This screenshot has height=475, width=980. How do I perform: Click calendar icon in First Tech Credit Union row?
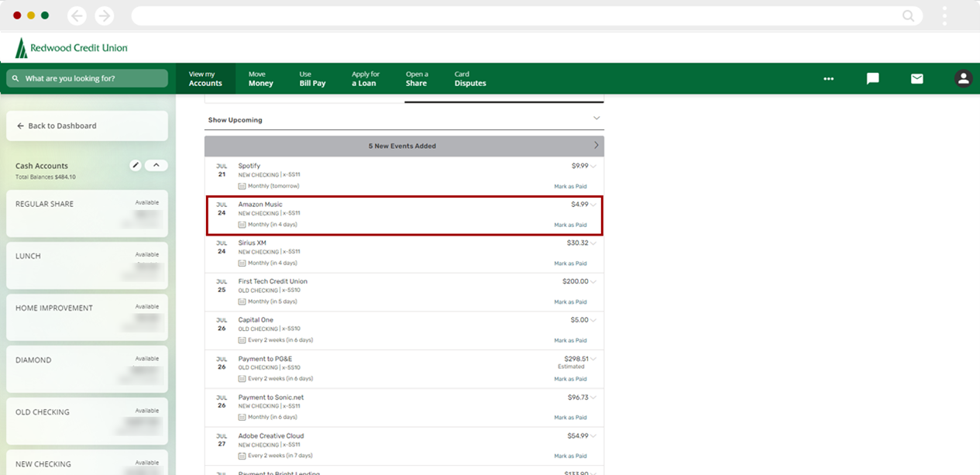pyautogui.click(x=242, y=301)
